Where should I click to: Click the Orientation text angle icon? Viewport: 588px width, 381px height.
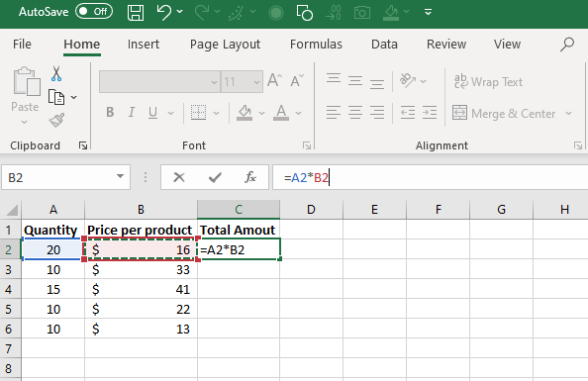point(408,80)
